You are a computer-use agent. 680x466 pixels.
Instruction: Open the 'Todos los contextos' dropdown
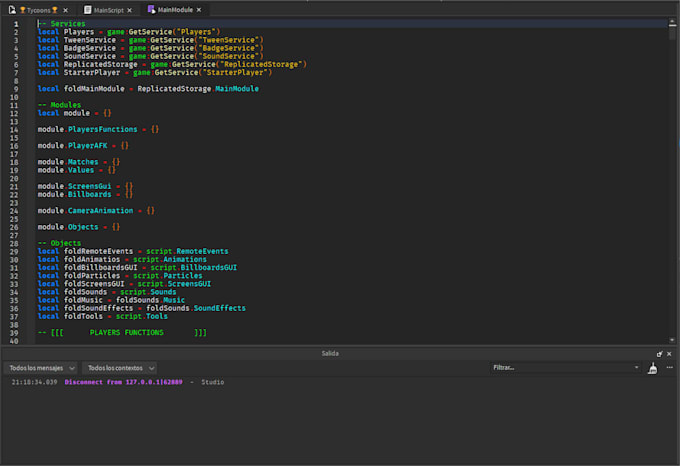[x=119, y=368]
